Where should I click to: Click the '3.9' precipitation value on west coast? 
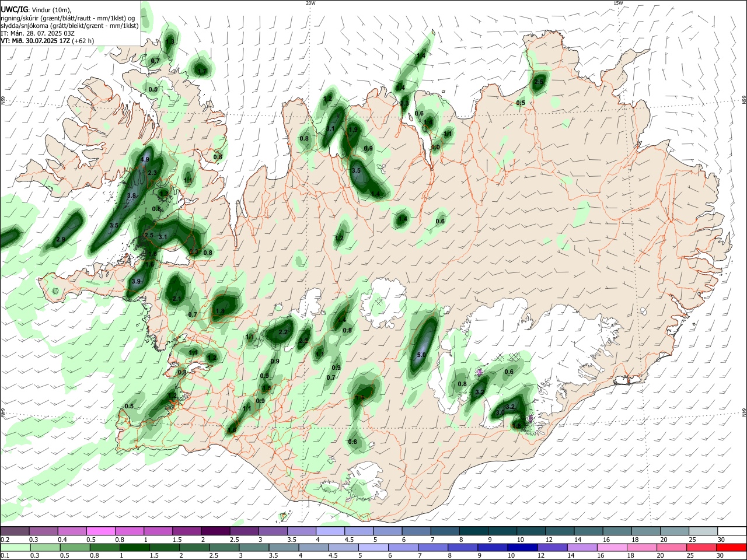(136, 281)
